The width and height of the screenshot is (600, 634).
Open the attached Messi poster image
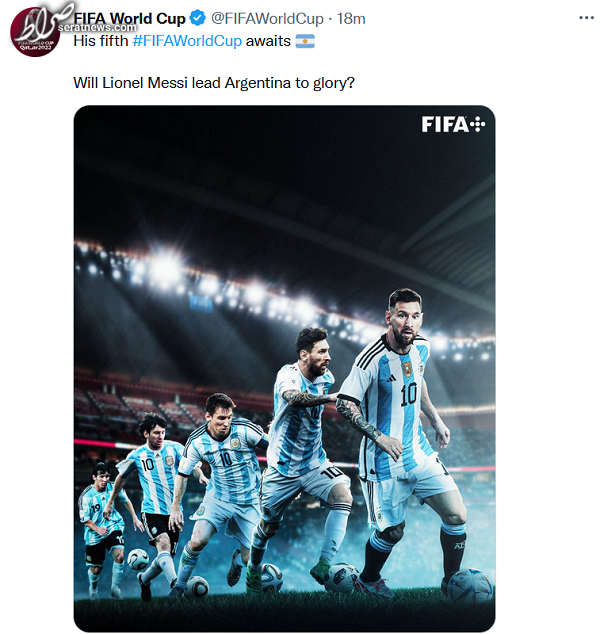(x=284, y=368)
